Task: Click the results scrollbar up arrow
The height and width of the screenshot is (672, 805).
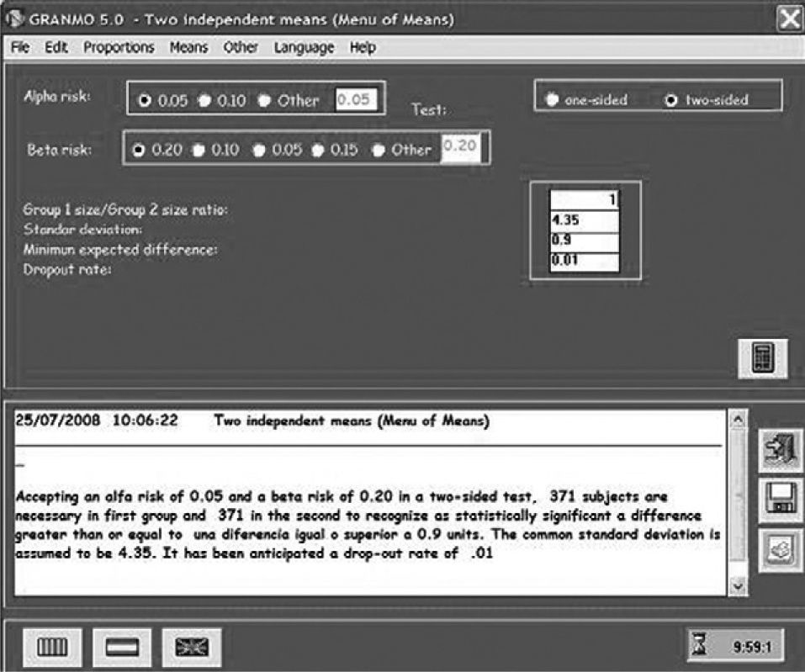Action: (737, 418)
